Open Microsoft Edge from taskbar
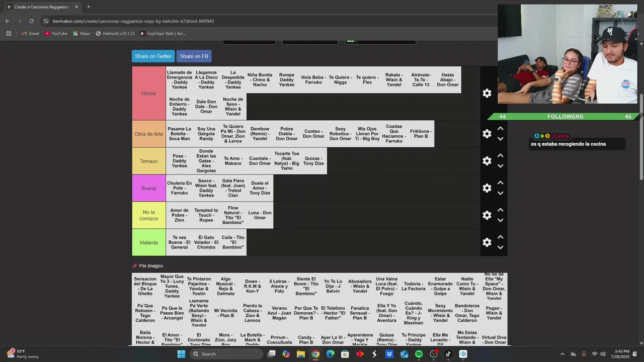 (330, 354)
